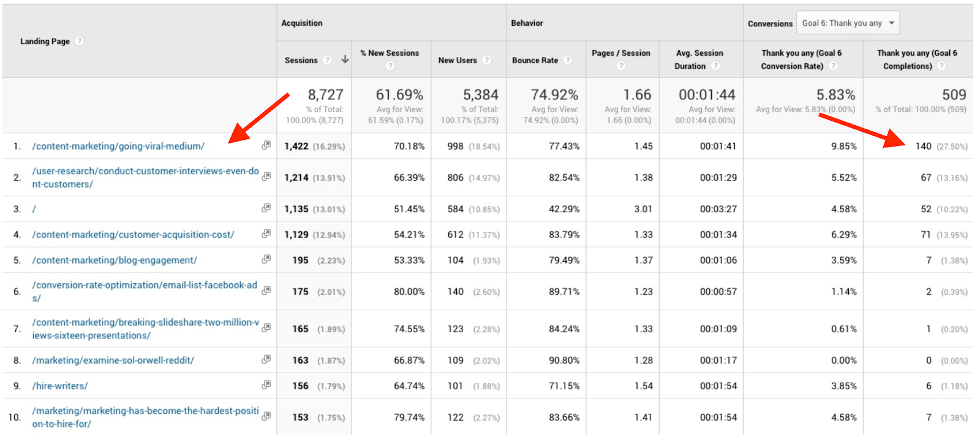980x439 pixels.
Task: Open homepage row external link icon
Action: [x=266, y=208]
